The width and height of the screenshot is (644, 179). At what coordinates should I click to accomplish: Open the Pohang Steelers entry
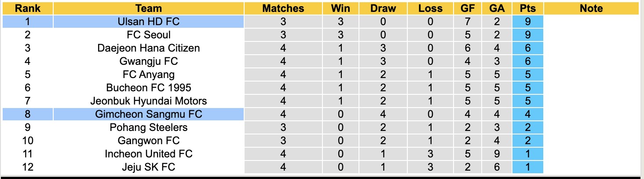coord(149,127)
